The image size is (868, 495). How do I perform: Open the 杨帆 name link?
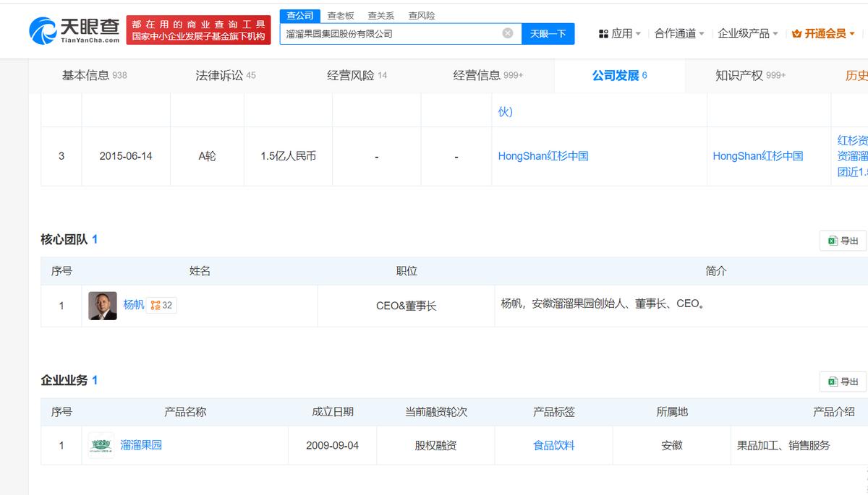133,305
